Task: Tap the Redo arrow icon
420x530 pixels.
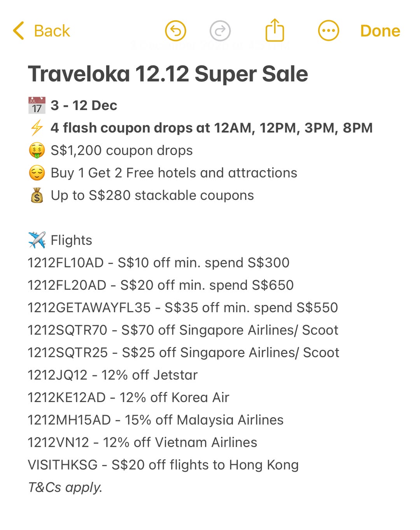Action: coord(220,31)
